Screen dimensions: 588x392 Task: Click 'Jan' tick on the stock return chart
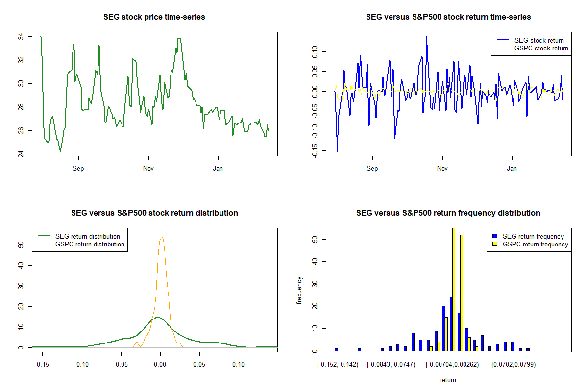coord(512,169)
